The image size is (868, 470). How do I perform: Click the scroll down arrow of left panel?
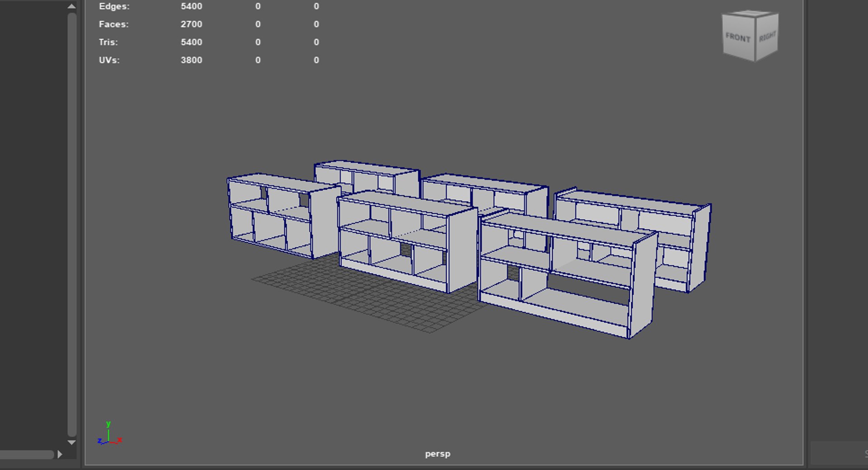click(71, 442)
